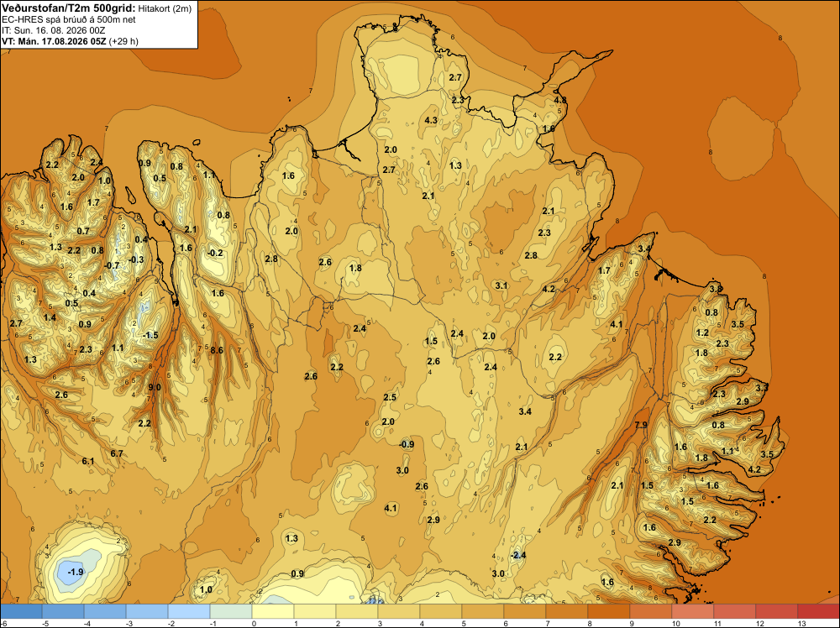Pick the -1.9 value on the blue glacier area
The width and height of the screenshot is (840, 628).
pyautogui.click(x=76, y=572)
